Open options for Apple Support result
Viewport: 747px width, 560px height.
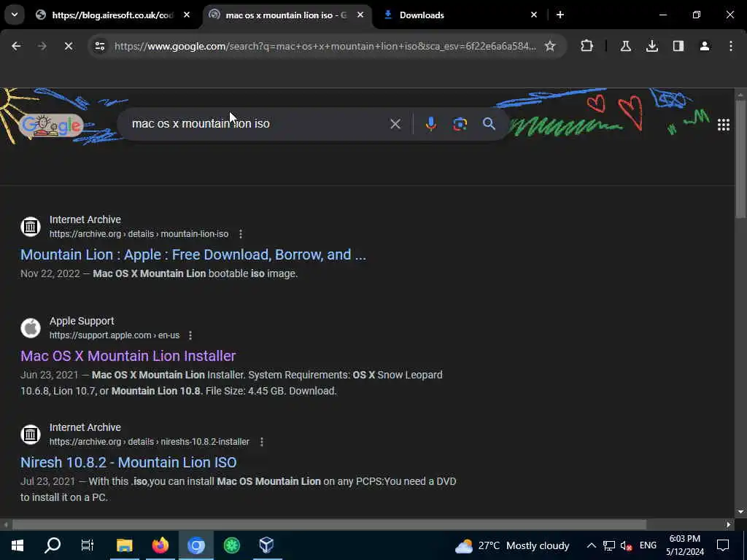[x=190, y=335]
